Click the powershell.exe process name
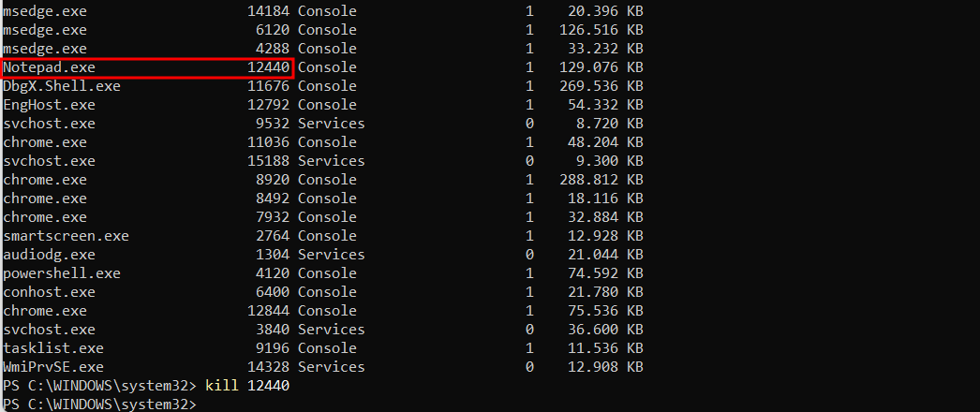980x412 pixels. 61,273
